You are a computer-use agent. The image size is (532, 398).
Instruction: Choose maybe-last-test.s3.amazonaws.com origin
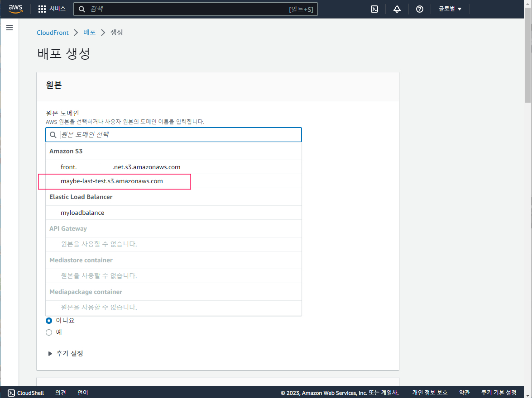tap(173, 181)
